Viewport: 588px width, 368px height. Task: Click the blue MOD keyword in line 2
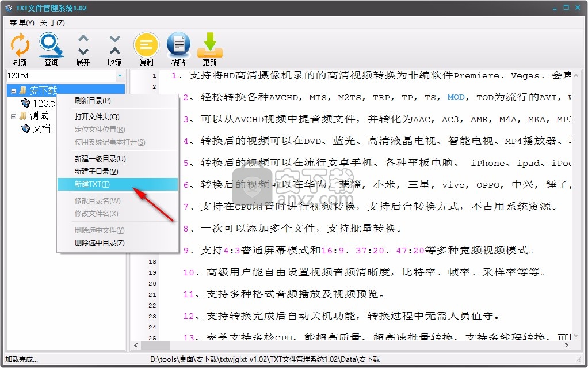click(x=456, y=97)
